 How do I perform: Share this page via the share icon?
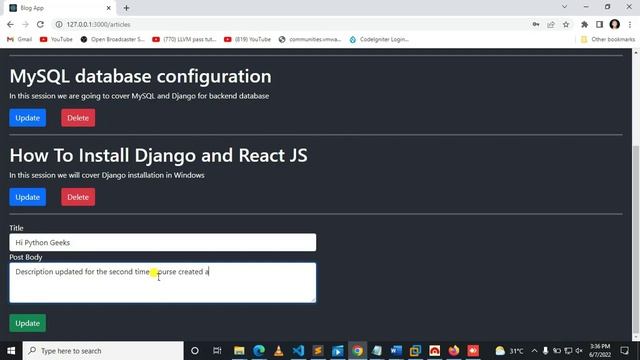[551, 24]
